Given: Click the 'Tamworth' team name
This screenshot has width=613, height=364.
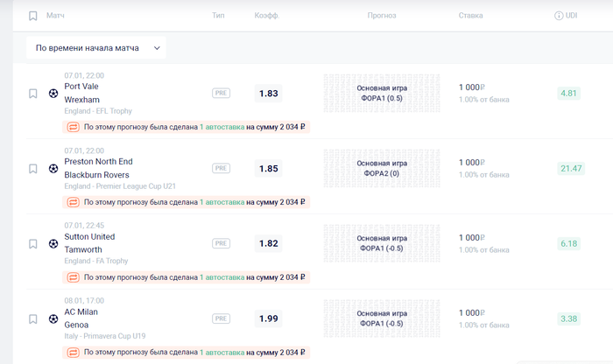Looking at the screenshot, I should 83,249.
